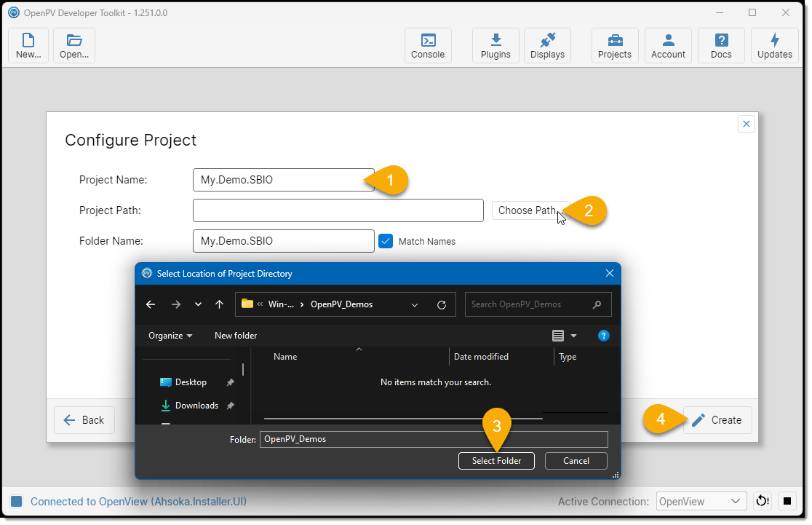Image resolution: width=812 pixels, height=525 pixels.
Task: Open the Organize menu
Action: [x=170, y=336]
